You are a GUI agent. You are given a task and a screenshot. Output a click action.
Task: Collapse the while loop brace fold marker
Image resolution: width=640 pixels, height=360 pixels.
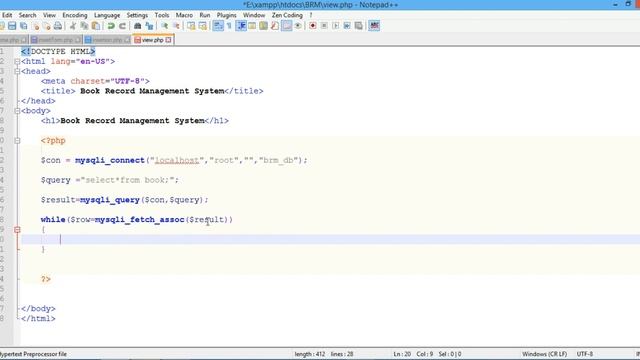(17, 230)
